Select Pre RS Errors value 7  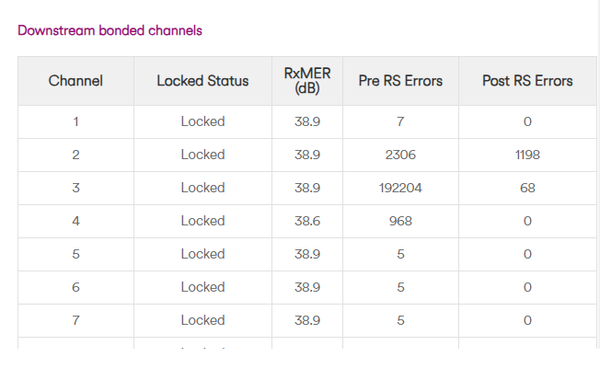401,122
